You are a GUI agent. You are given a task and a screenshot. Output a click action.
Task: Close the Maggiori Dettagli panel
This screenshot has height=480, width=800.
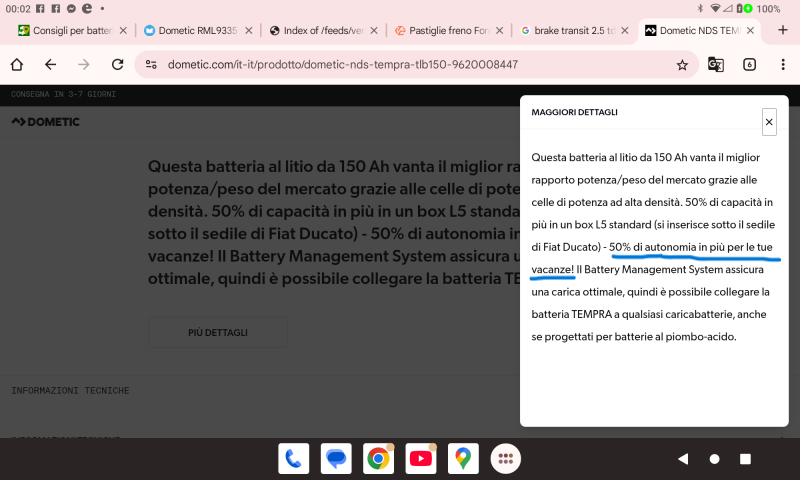[x=769, y=122]
